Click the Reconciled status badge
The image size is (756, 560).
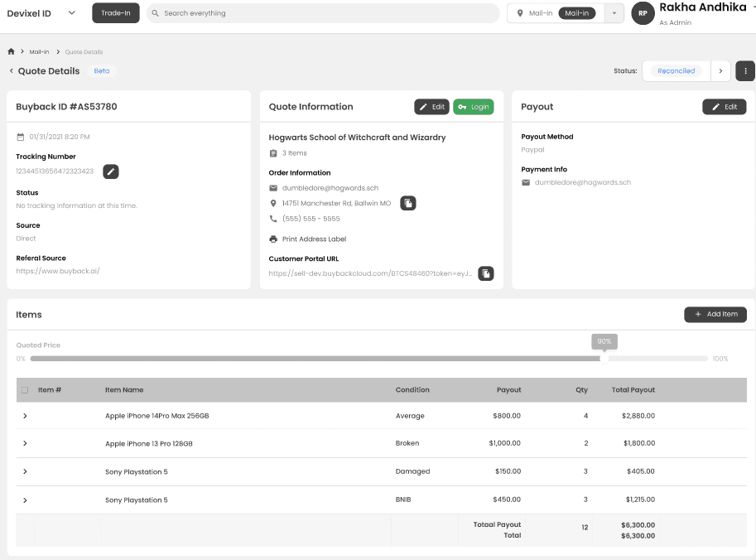(x=677, y=71)
